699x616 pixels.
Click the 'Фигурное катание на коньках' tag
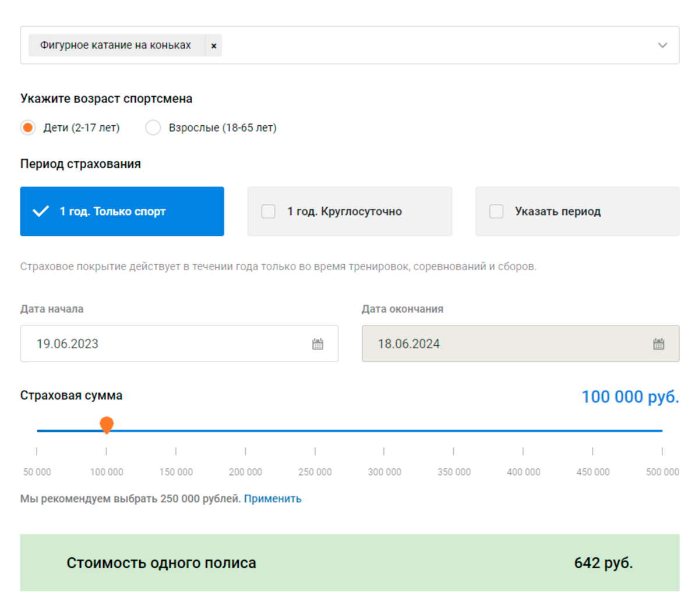(115, 45)
